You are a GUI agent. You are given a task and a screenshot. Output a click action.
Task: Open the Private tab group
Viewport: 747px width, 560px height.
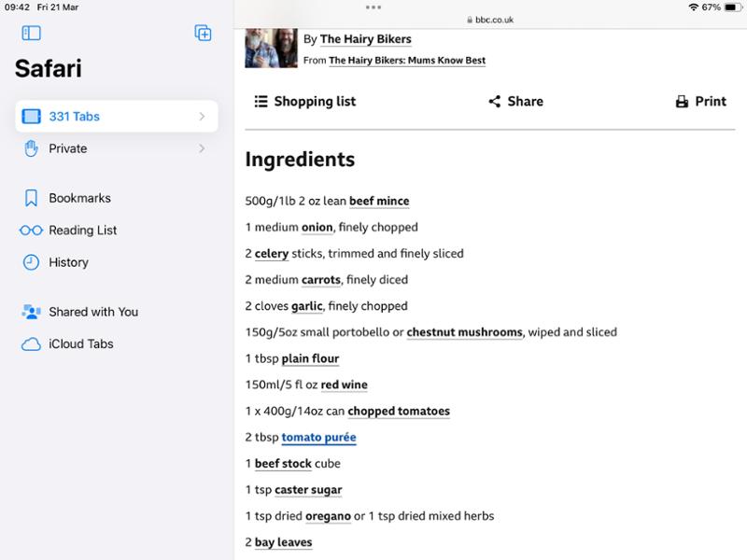point(117,148)
